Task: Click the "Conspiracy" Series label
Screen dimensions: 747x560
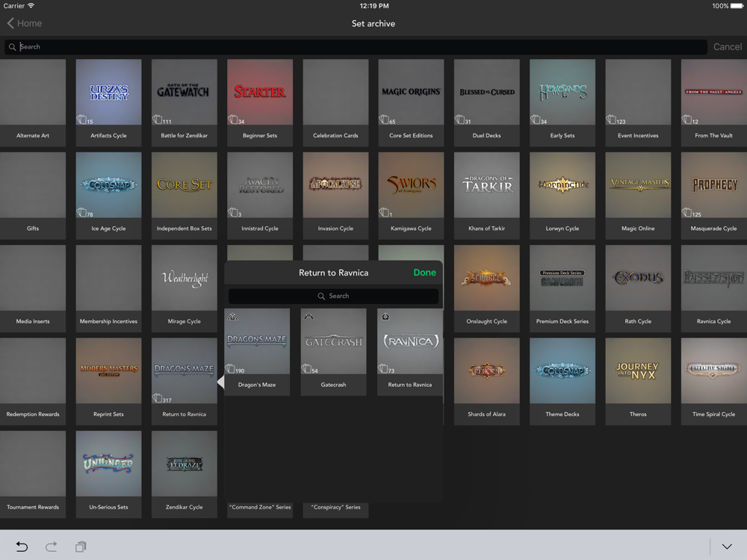Action: coord(336,507)
